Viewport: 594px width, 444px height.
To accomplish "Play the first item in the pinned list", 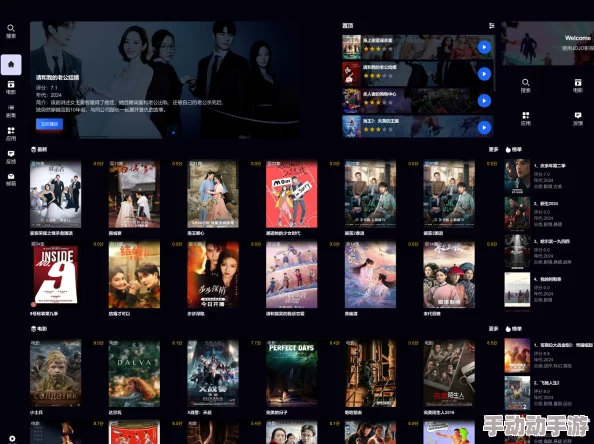I will click(x=484, y=47).
